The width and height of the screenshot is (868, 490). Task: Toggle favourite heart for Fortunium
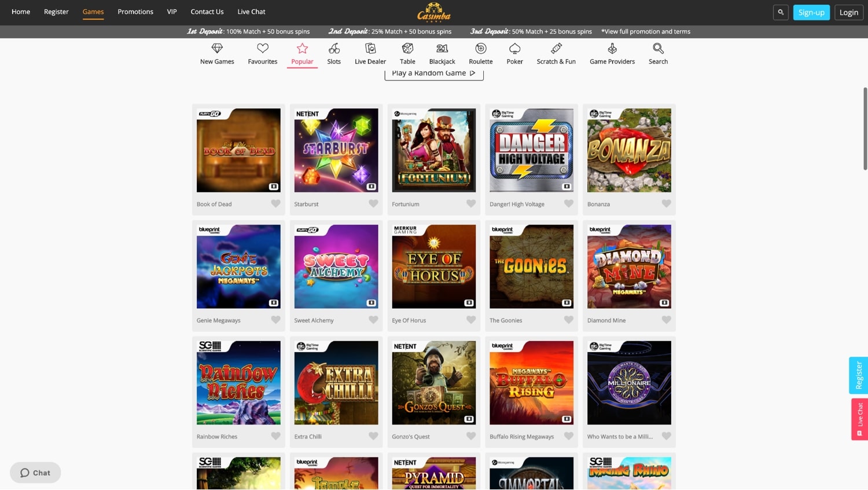(x=471, y=204)
